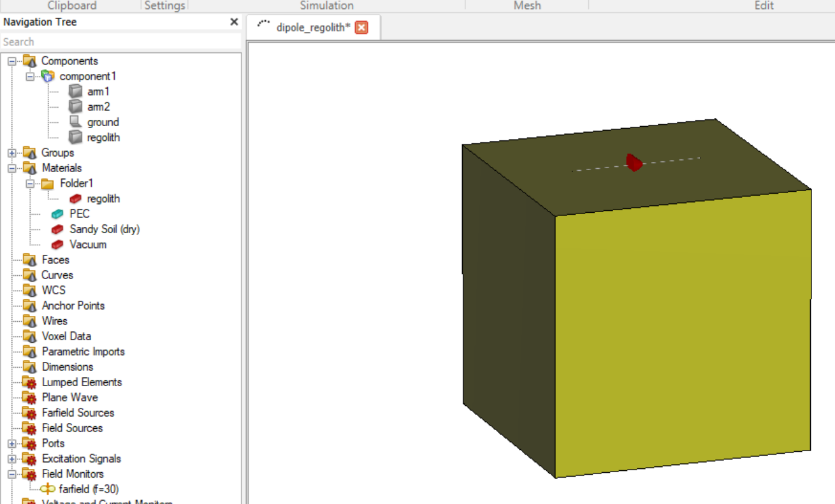Click the ground component icon
Image resolution: width=835 pixels, height=504 pixels.
point(76,122)
